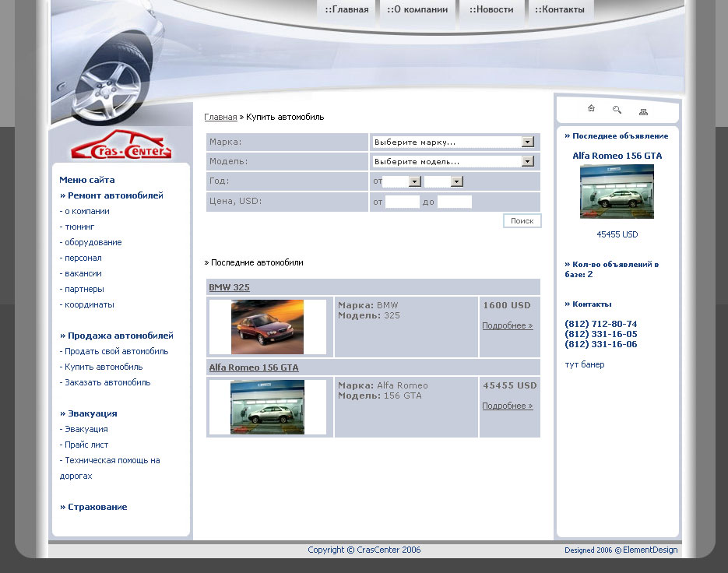Open the BMW 325 car thumbnail

(x=267, y=327)
